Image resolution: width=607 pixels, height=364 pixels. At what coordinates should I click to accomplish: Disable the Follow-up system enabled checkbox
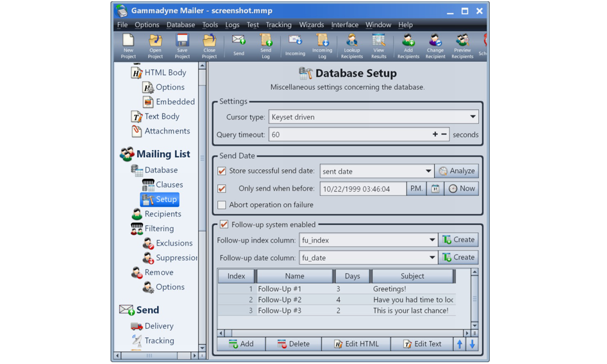(x=224, y=224)
